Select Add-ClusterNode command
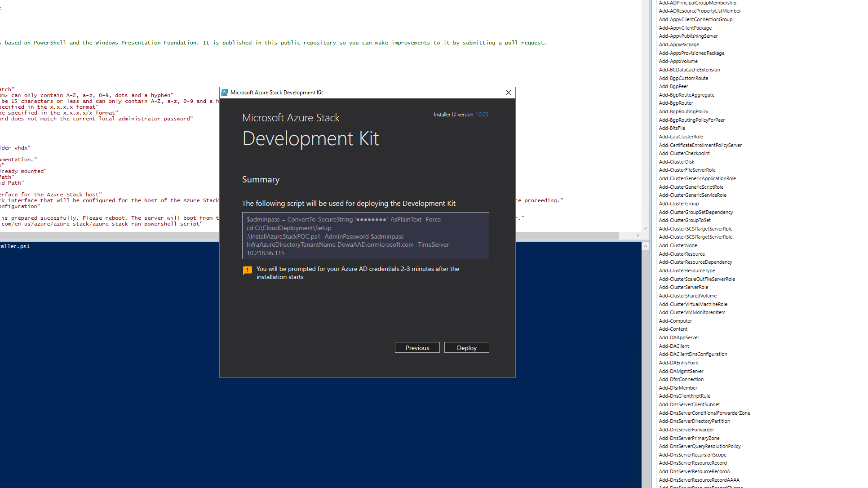Image resolution: width=868 pixels, height=488 pixels. point(678,245)
